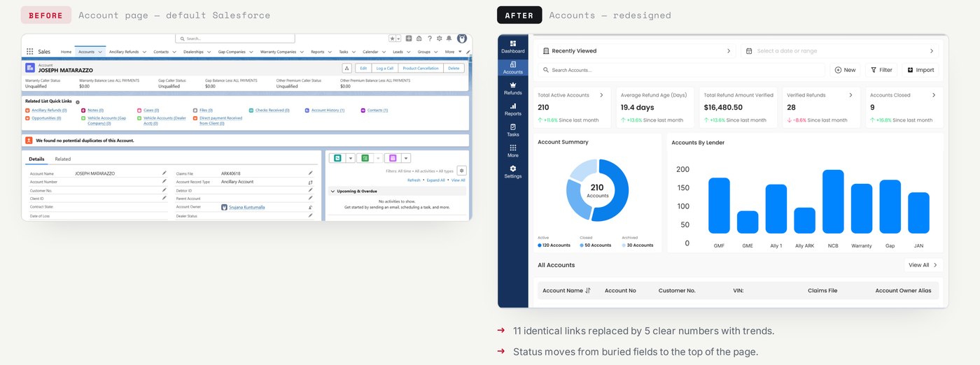Screen dimensions: 980x365
Task: Click change record type icon for Ancillary Account
Action: click(310, 182)
